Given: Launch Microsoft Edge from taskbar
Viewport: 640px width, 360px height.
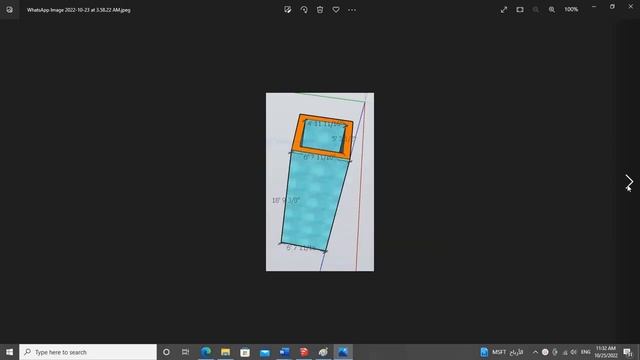Looking at the screenshot, I should click(x=206, y=352).
